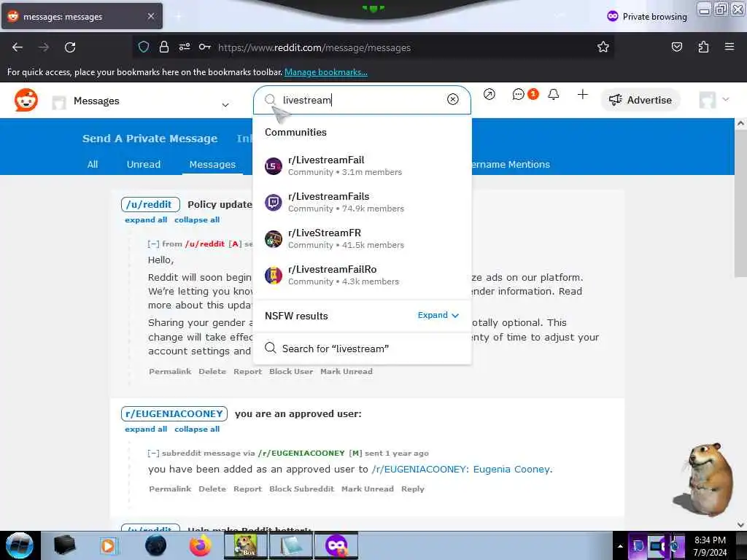Reload the page
The width and height of the screenshot is (747, 560).
click(x=70, y=47)
